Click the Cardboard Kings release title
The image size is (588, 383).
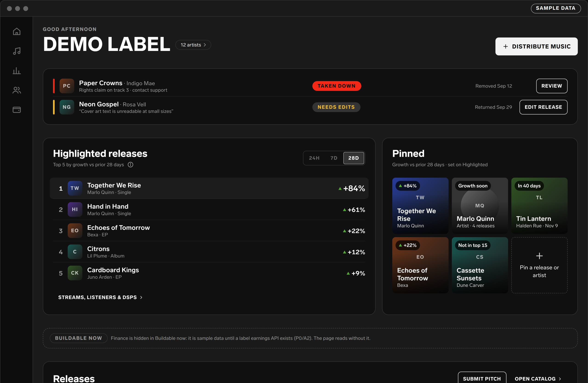tap(113, 270)
